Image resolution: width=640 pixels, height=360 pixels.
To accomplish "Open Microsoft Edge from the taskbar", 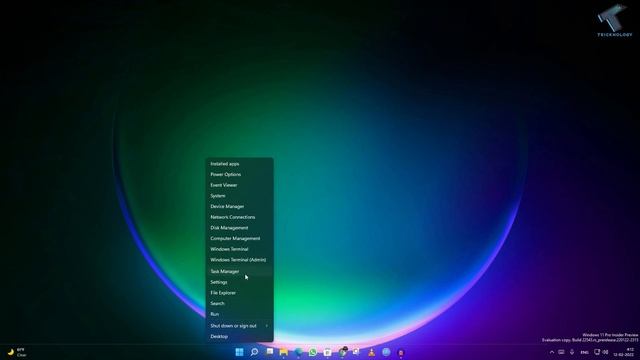I will click(298, 352).
